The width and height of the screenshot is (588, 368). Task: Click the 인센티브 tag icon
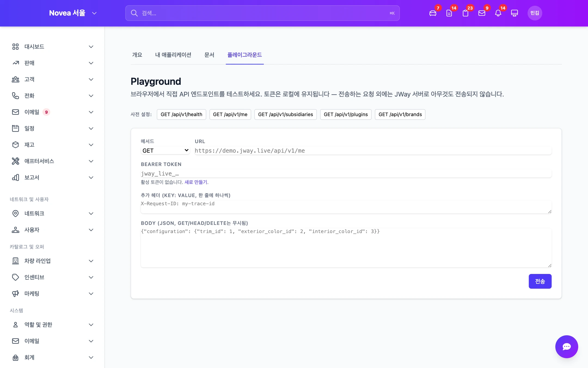(16, 277)
